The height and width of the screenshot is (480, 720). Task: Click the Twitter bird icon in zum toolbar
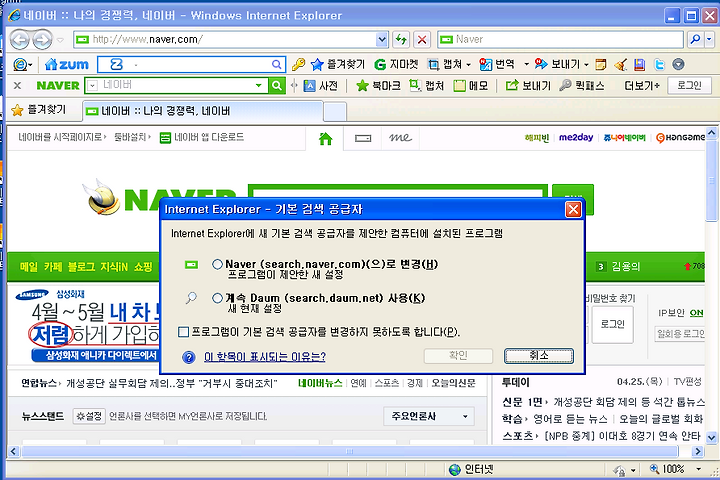coord(659,64)
